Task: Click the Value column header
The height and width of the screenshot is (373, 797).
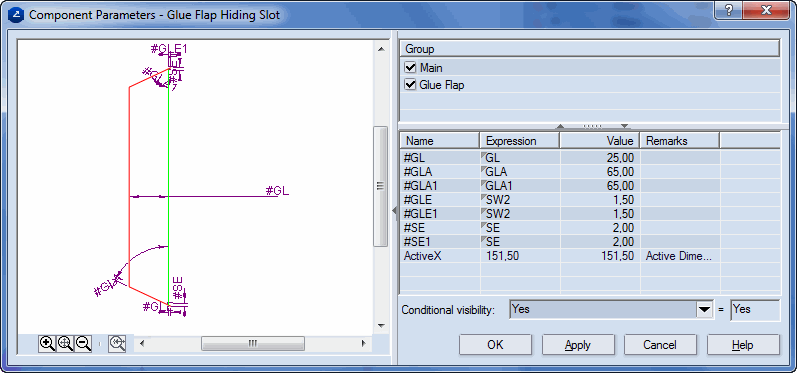Action: [x=599, y=141]
